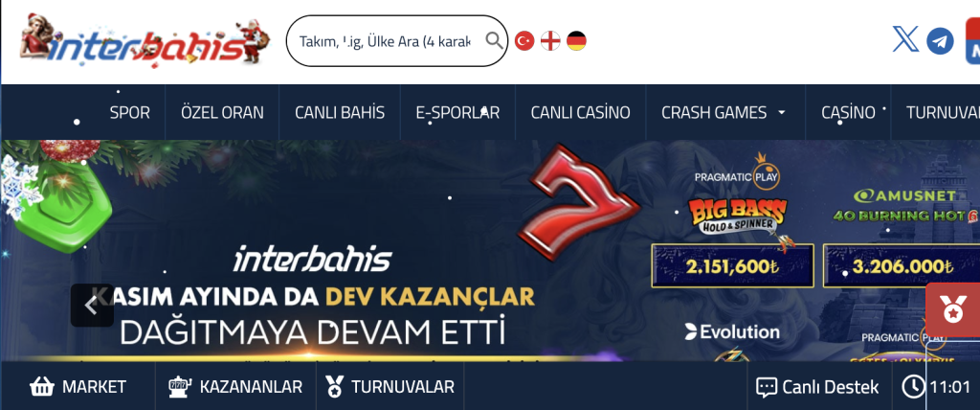980x410 pixels.
Task: Expand the Crash Games dropdown arrow
Action: [781, 113]
